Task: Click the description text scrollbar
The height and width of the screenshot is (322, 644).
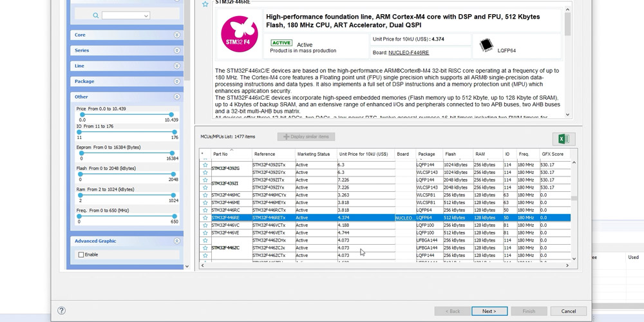Action: coord(567,24)
